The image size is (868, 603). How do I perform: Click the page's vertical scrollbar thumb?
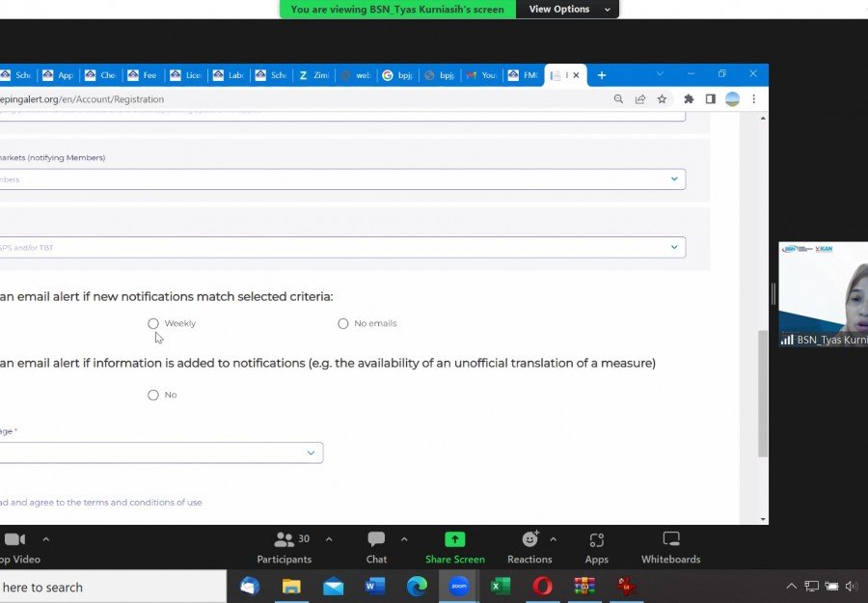[x=763, y=394]
